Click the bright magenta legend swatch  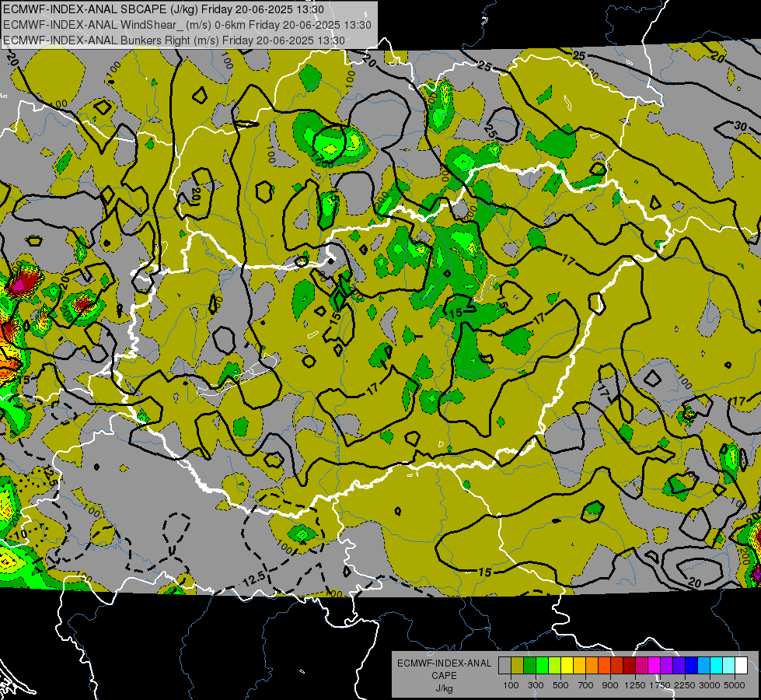[x=655, y=666]
